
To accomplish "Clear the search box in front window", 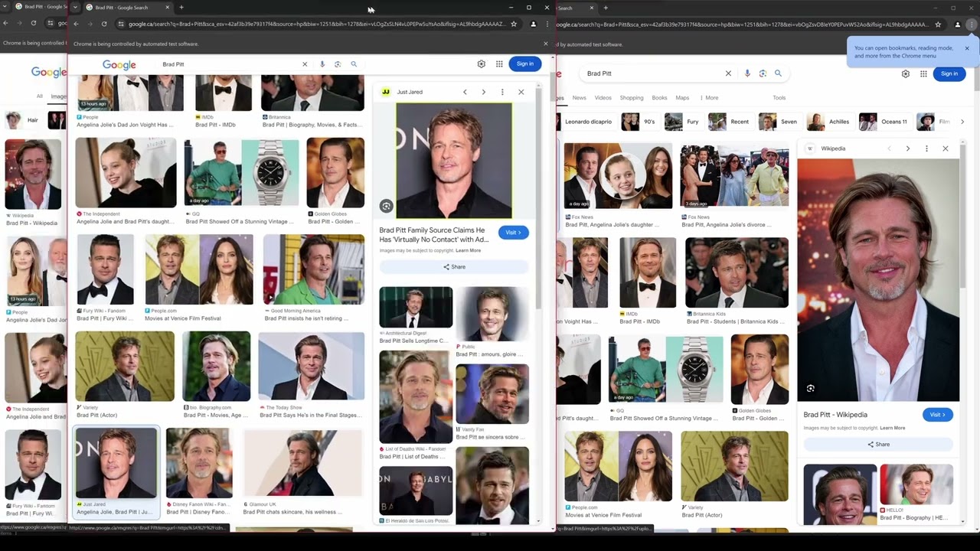I will tap(305, 64).
